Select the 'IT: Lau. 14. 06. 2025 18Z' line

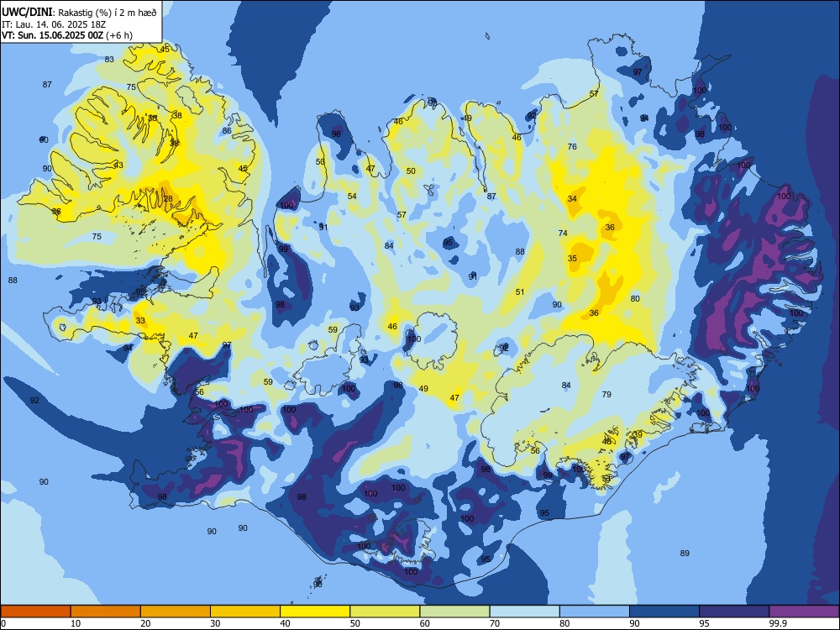(x=54, y=24)
